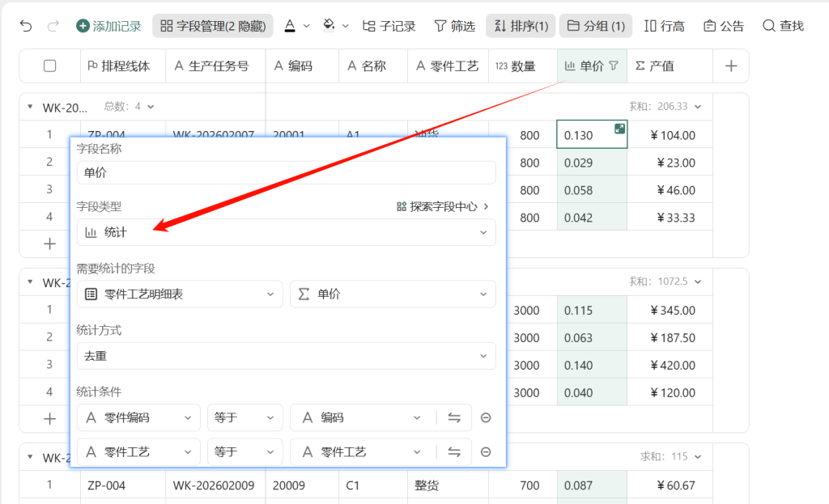Click the filter funnel icon on 单价 header
This screenshot has width=829, height=504.
click(x=614, y=66)
